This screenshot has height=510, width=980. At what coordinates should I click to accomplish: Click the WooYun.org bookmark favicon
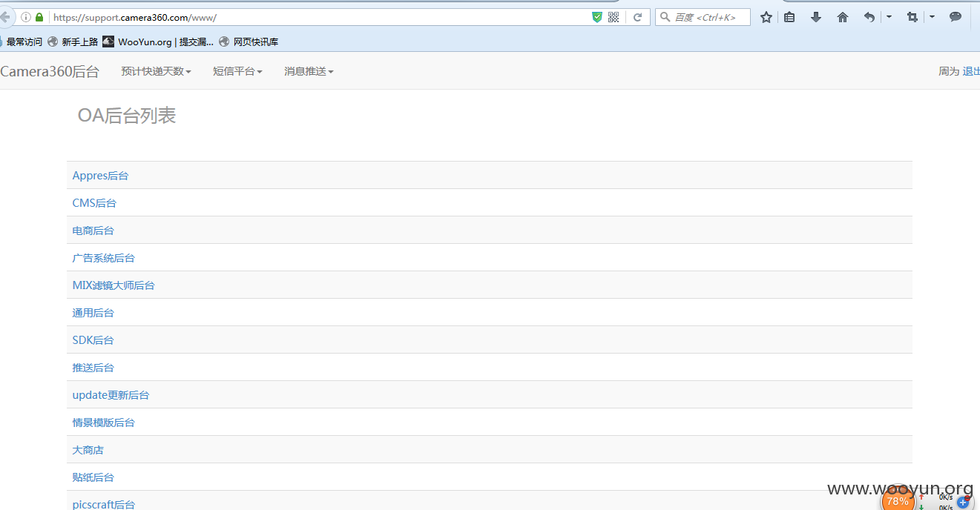tap(108, 42)
